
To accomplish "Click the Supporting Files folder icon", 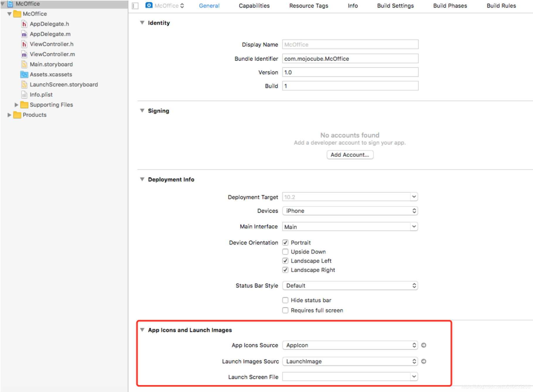I will click(x=24, y=105).
